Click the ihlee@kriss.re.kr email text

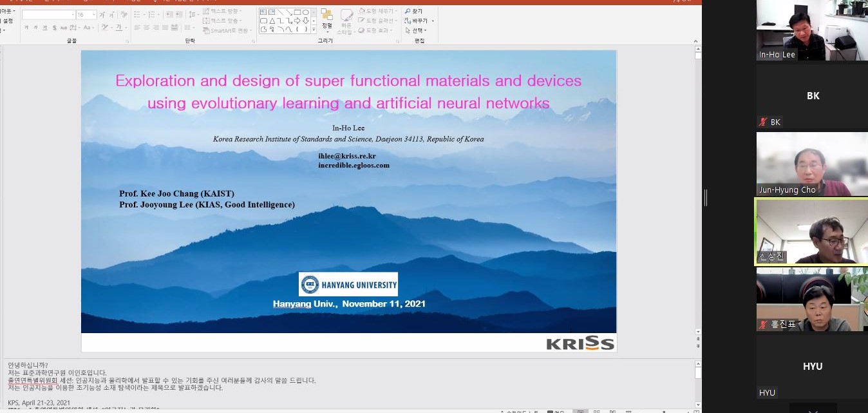[346, 156]
